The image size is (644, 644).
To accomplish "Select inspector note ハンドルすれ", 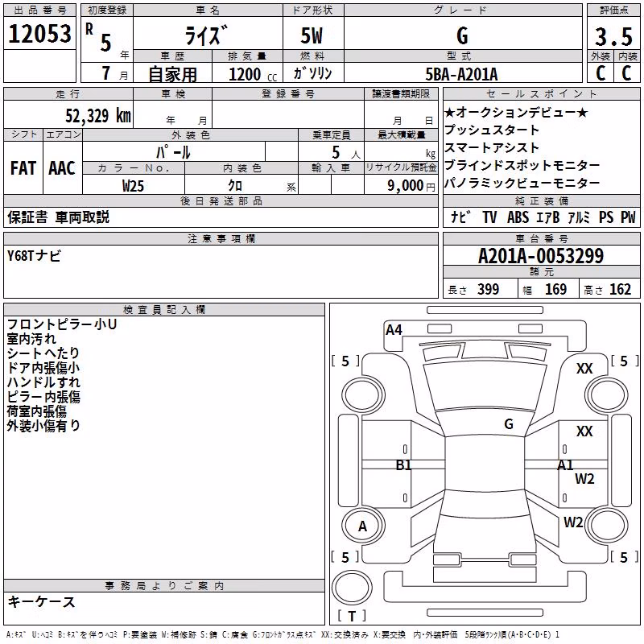I will tap(43, 382).
